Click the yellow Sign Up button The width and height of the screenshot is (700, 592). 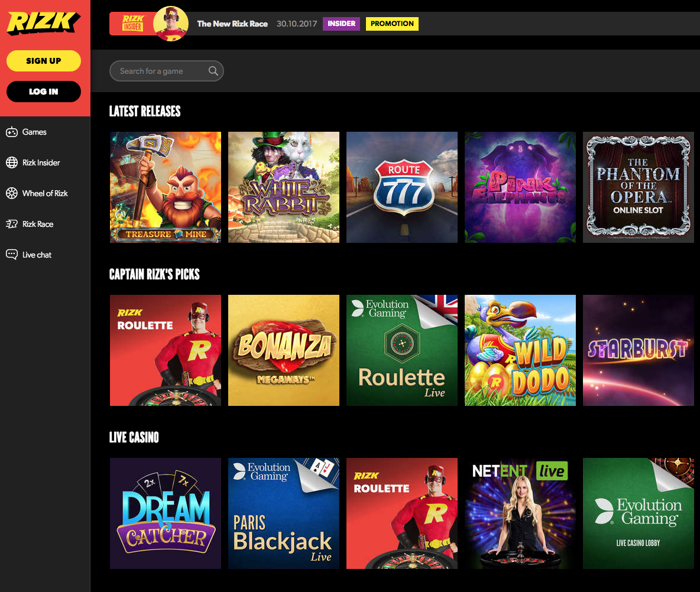pos(44,61)
